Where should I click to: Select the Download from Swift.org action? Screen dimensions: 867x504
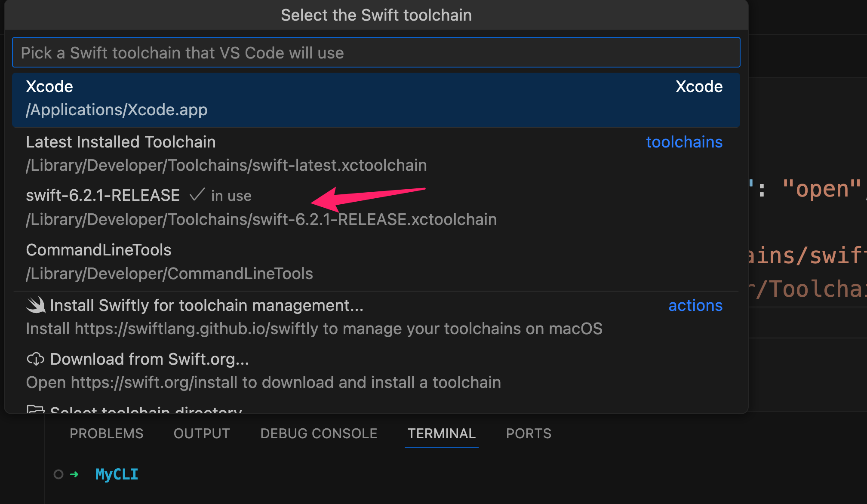(x=149, y=360)
